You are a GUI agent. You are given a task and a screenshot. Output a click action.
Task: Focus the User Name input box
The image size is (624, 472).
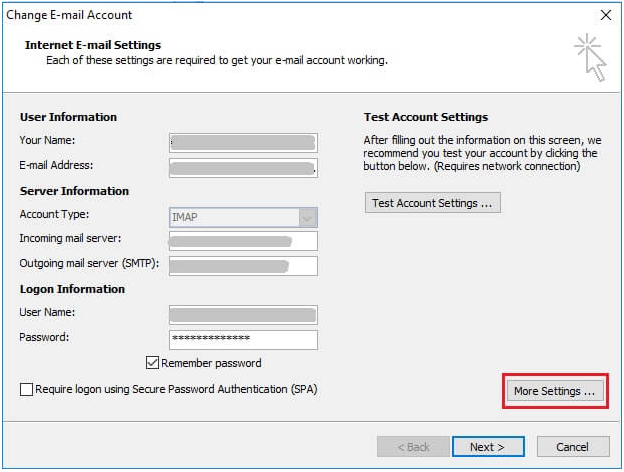click(x=243, y=314)
